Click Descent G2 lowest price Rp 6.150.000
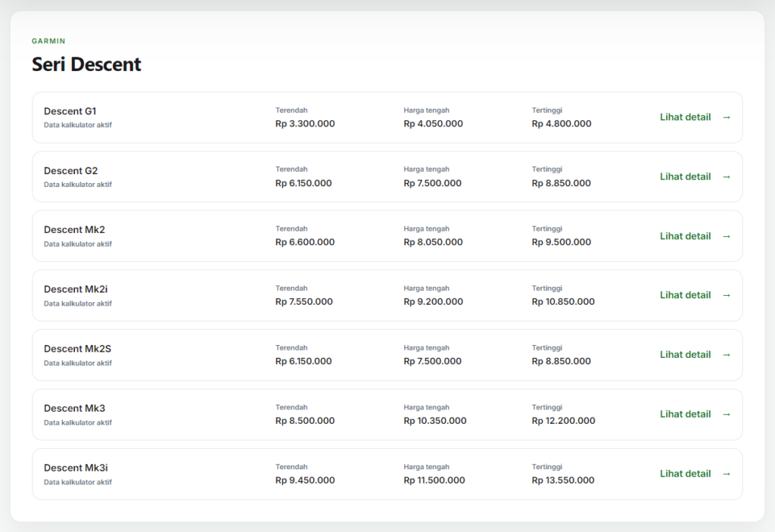 click(x=303, y=183)
